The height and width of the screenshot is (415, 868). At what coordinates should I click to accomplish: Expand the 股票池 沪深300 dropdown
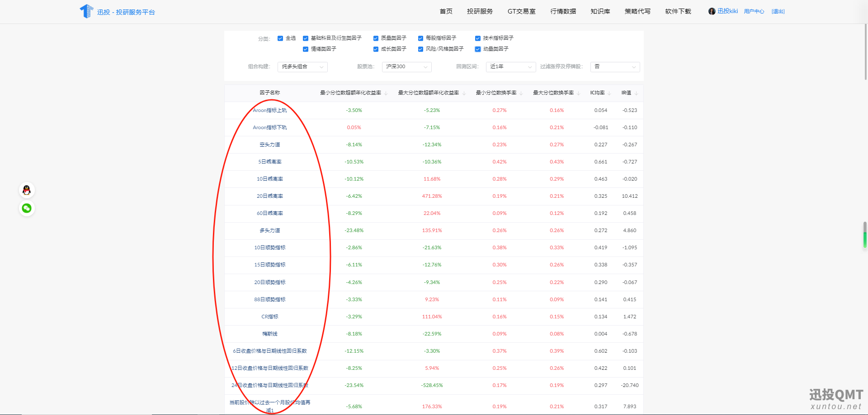[x=406, y=67]
